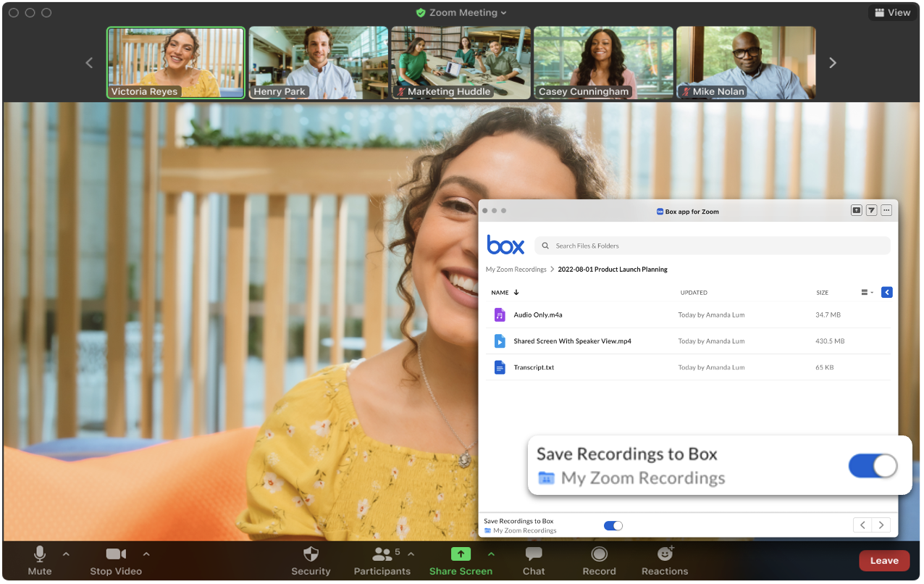Image resolution: width=924 pixels, height=584 pixels.
Task: Go to previous page in Box footer
Action: pos(862,525)
